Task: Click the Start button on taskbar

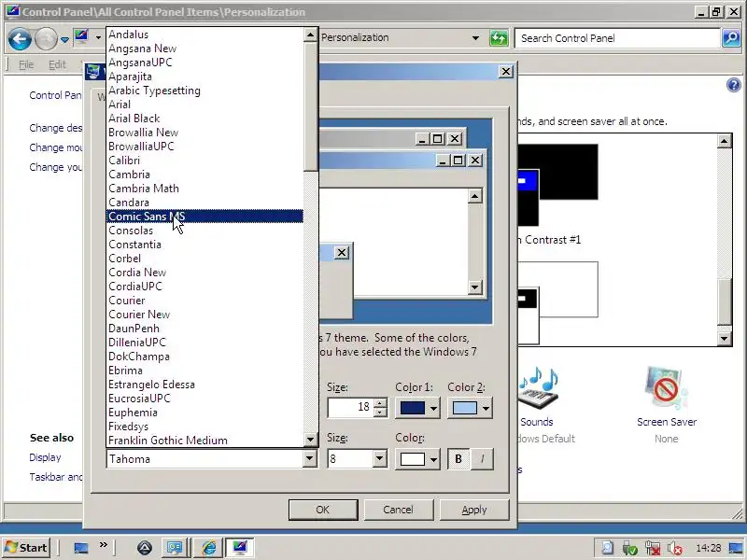Action: coord(27,548)
